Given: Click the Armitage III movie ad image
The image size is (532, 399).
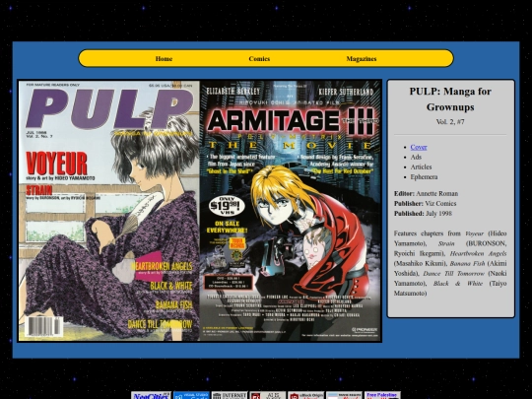Looking at the screenshot, I should pos(291,211).
